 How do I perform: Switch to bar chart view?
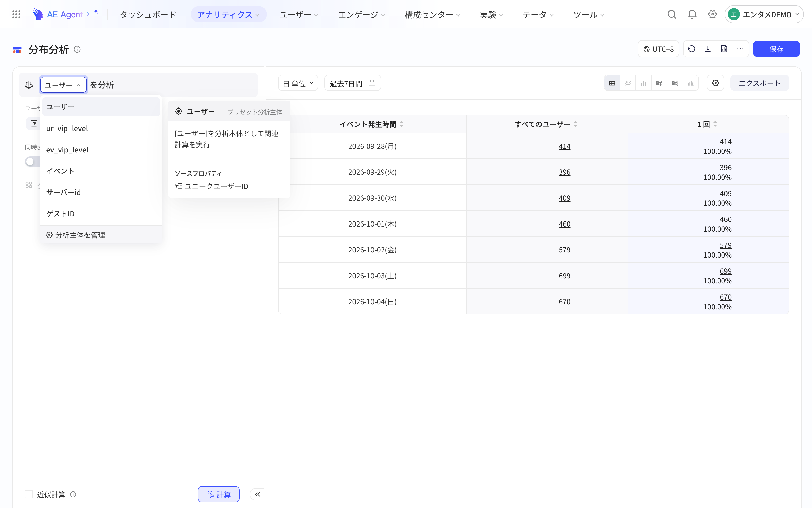(x=643, y=83)
